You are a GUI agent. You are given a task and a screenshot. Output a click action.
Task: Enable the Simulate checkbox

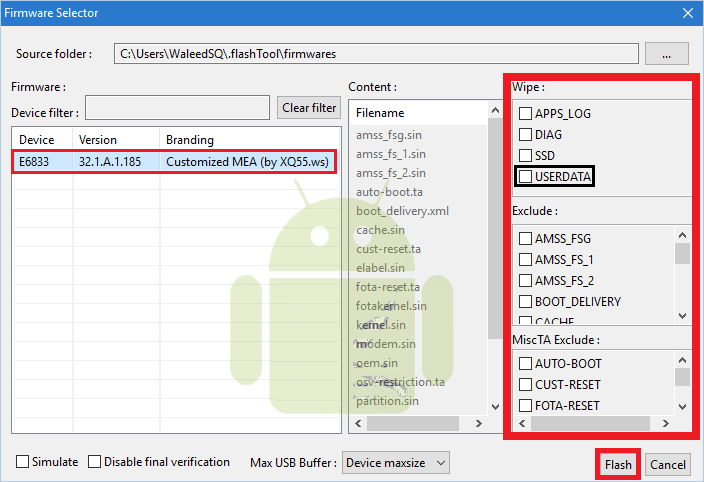(x=22, y=462)
